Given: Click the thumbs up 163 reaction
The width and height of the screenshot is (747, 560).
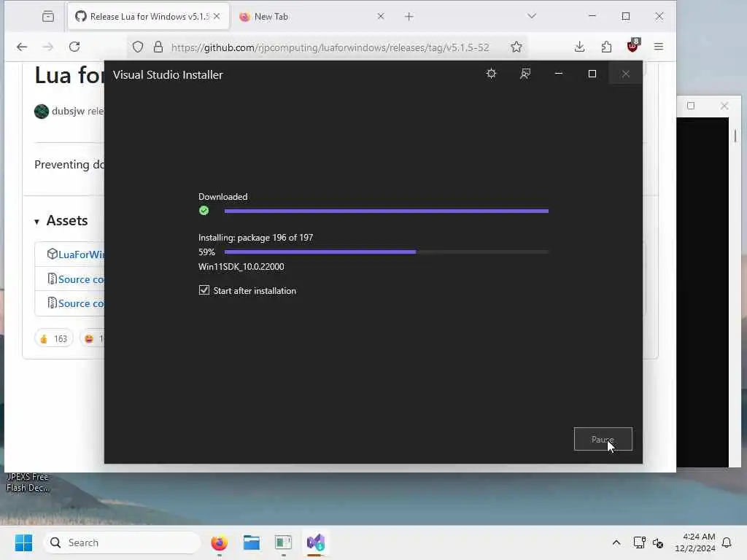Looking at the screenshot, I should click(54, 338).
